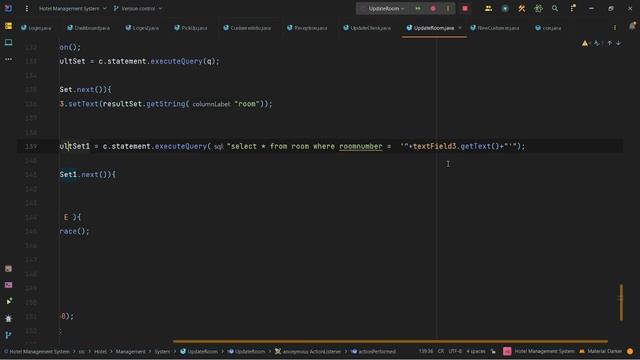This screenshot has width=640, height=360.
Task: Click the "room" column label string
Action: click(247, 104)
